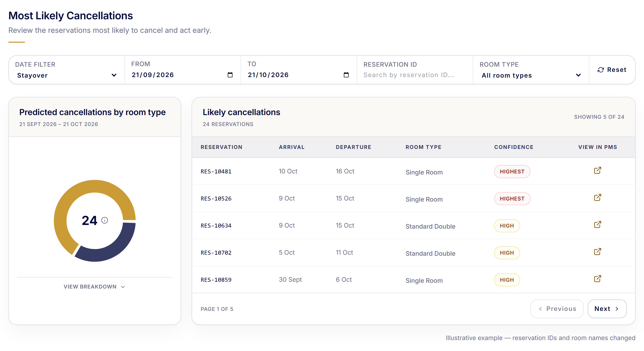Open the calendar picker icon in the From field

tap(230, 75)
